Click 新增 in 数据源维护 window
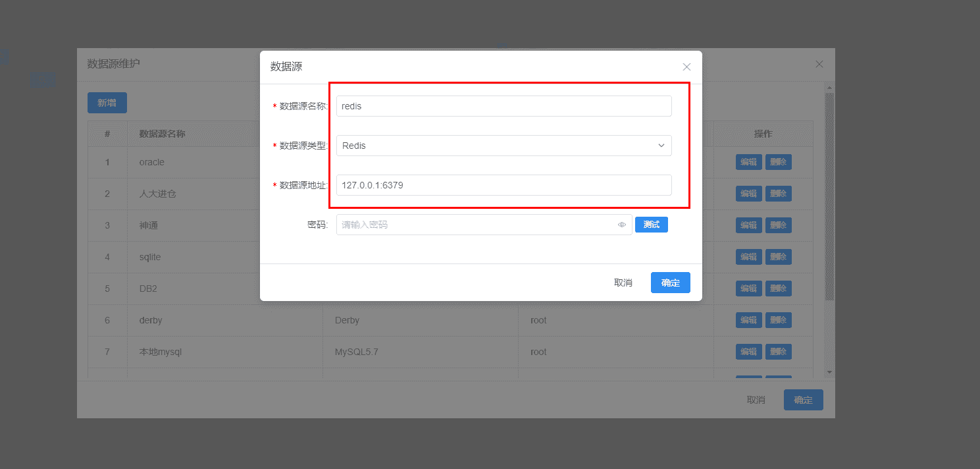The width and height of the screenshot is (980, 469). coord(107,103)
